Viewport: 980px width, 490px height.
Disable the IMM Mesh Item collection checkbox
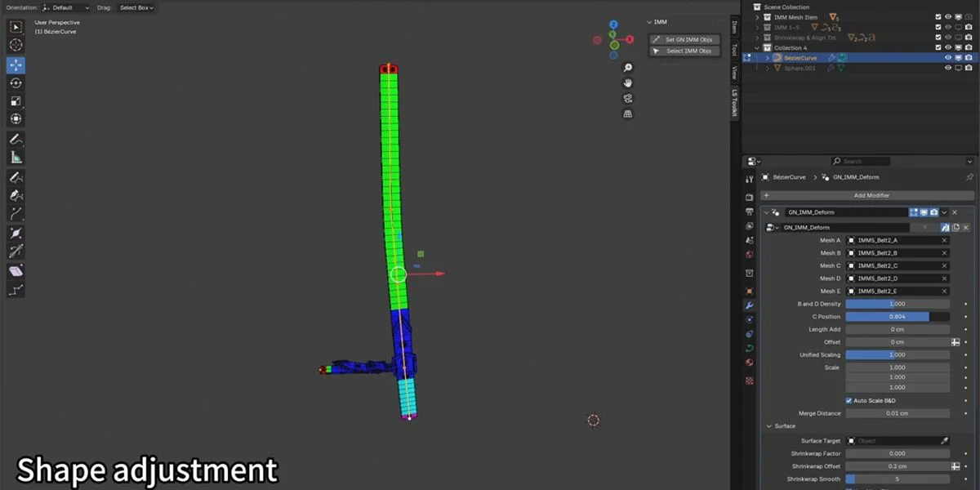938,16
